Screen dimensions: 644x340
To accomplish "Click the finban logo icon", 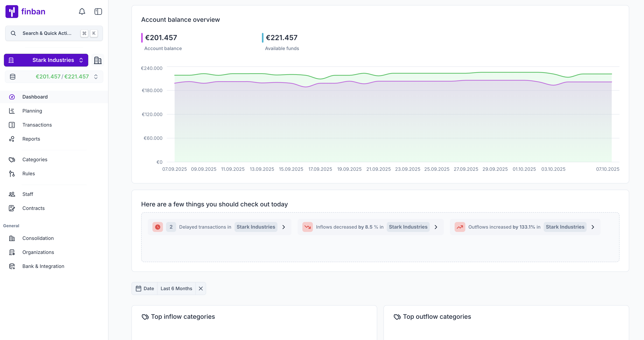I will pos(12,11).
